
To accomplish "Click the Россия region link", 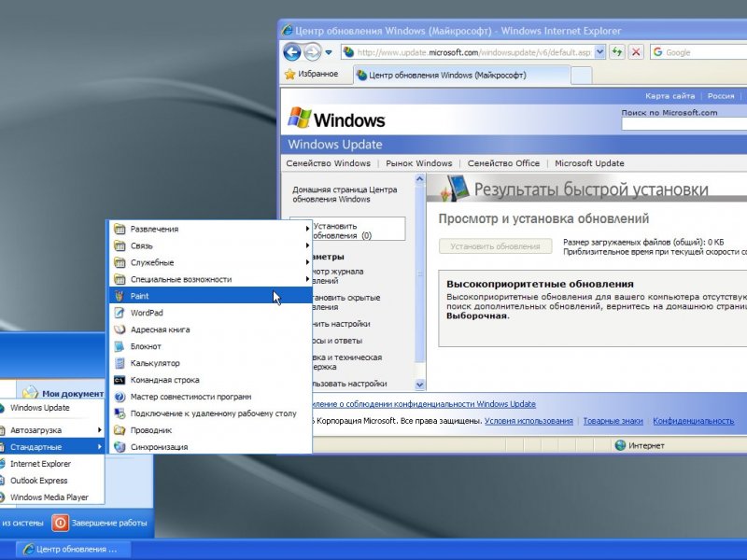I will (x=721, y=96).
